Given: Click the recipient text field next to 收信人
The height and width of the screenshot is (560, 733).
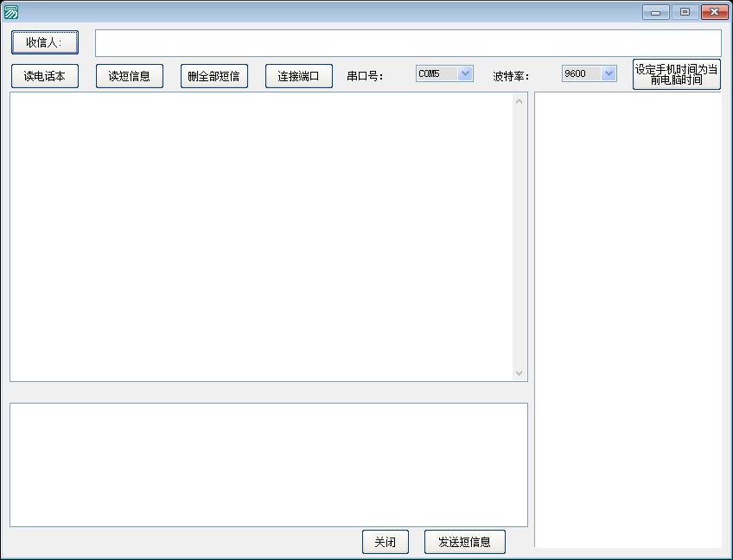Looking at the screenshot, I should click(407, 43).
